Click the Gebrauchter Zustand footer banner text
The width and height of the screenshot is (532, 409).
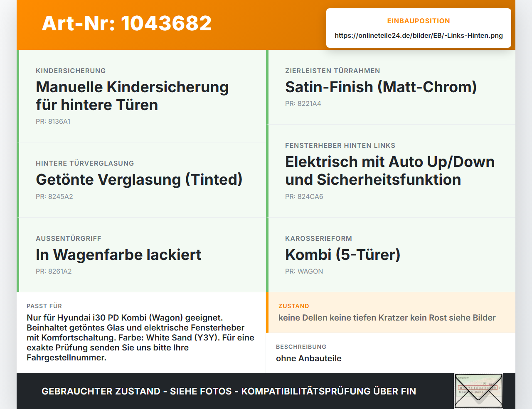coord(229,391)
